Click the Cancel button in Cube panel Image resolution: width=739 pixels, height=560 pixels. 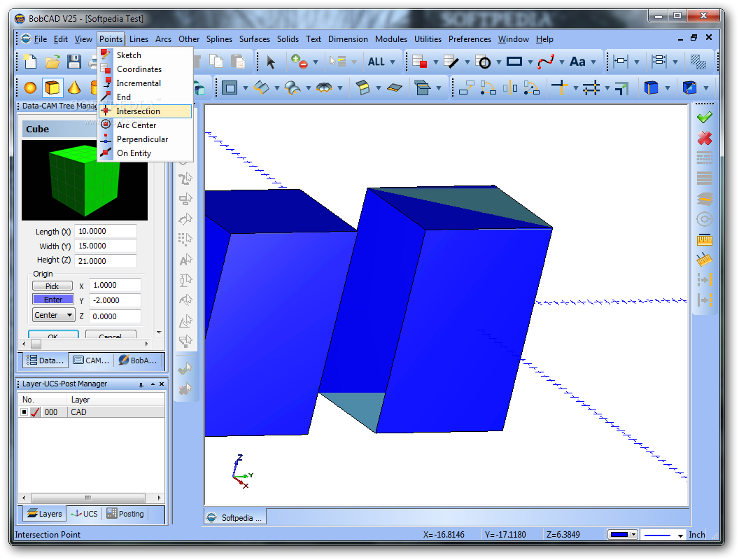(x=111, y=335)
